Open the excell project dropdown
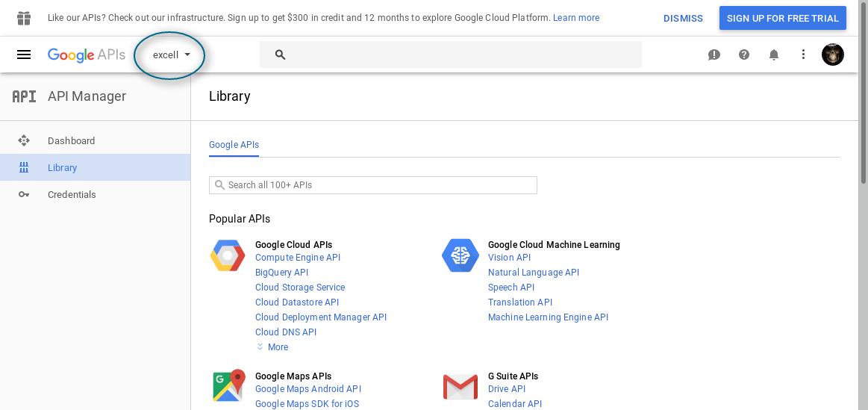Image resolution: width=868 pixels, height=410 pixels. (x=172, y=55)
